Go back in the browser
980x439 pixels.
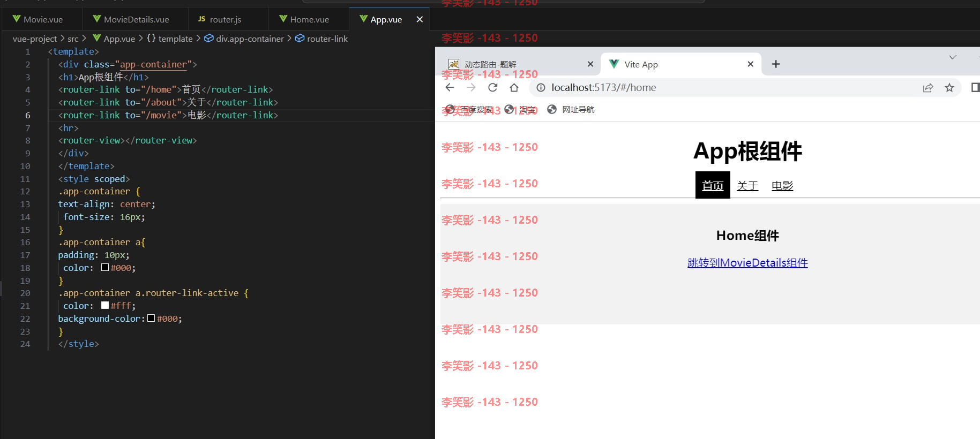(450, 87)
